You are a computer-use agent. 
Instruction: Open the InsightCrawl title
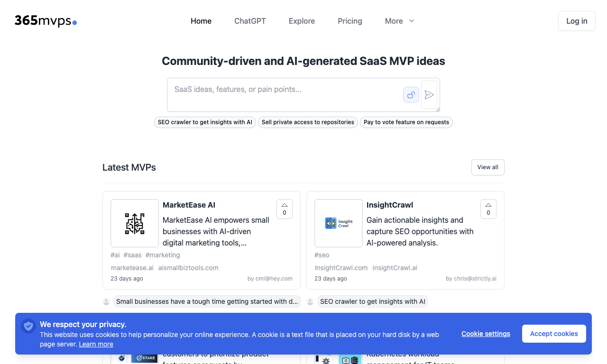coord(390,205)
